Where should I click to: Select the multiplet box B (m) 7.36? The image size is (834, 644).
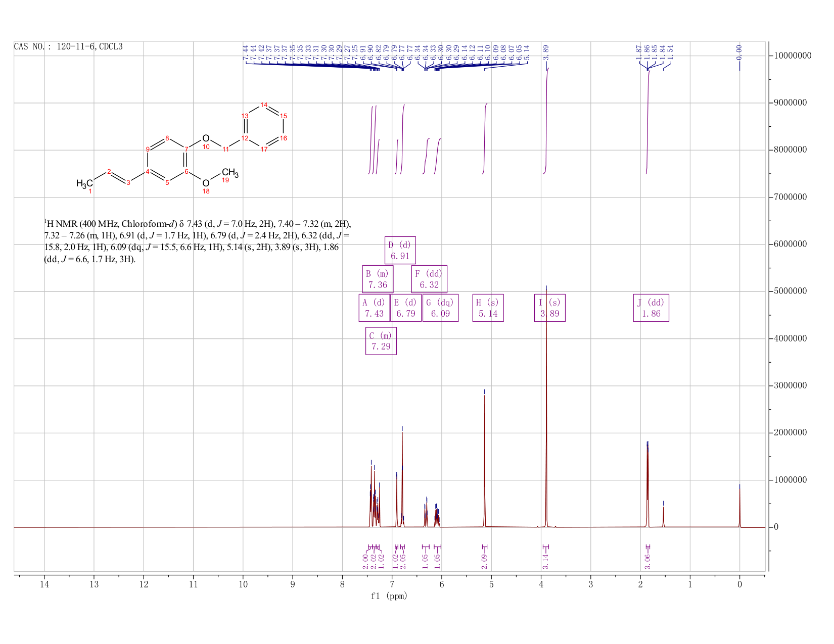378,279
